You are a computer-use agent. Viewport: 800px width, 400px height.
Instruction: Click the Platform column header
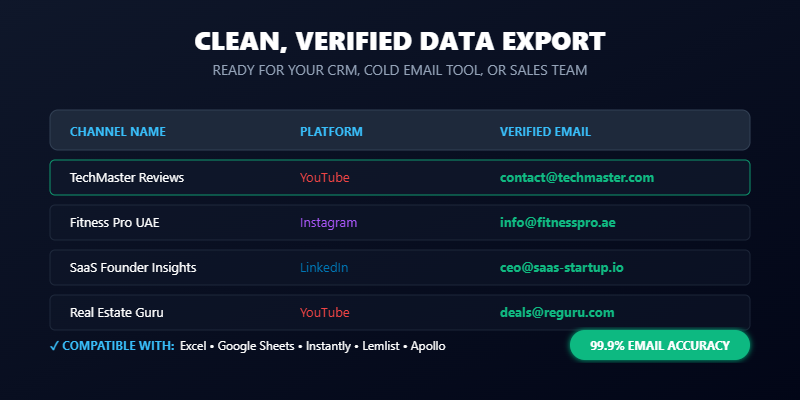pyautogui.click(x=331, y=132)
